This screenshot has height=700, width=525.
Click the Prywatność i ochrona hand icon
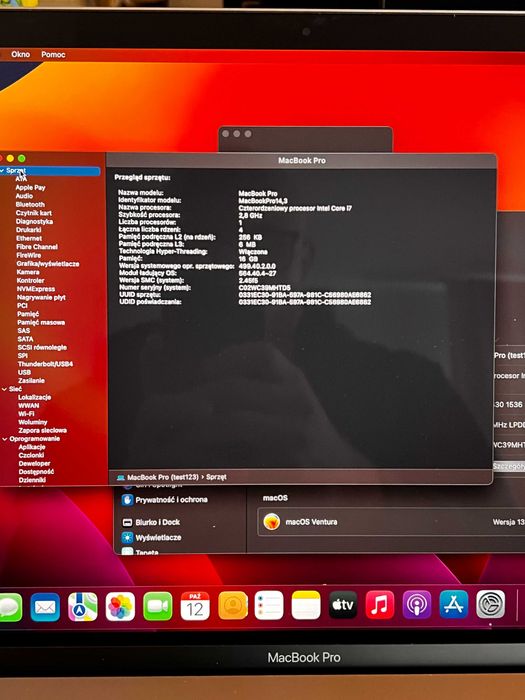(x=127, y=500)
